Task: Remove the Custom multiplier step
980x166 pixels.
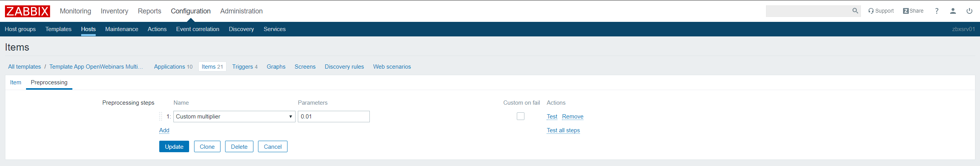Action: click(x=573, y=117)
